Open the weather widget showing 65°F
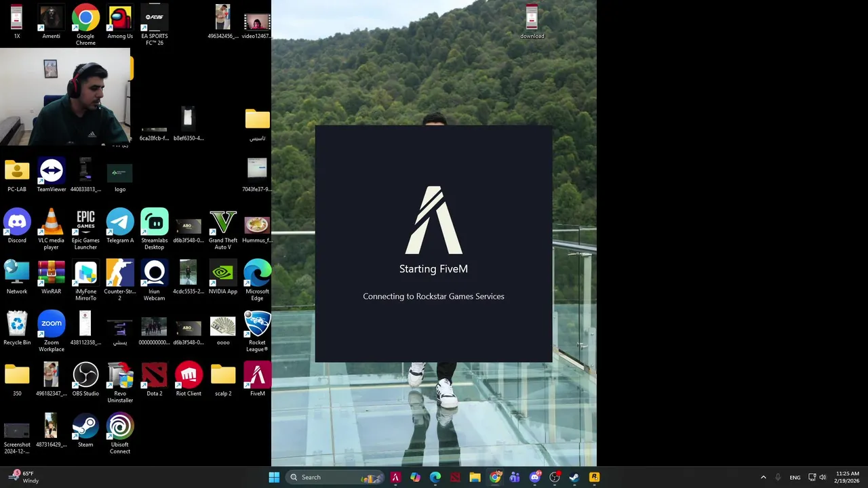This screenshot has height=488, width=868. point(24,477)
